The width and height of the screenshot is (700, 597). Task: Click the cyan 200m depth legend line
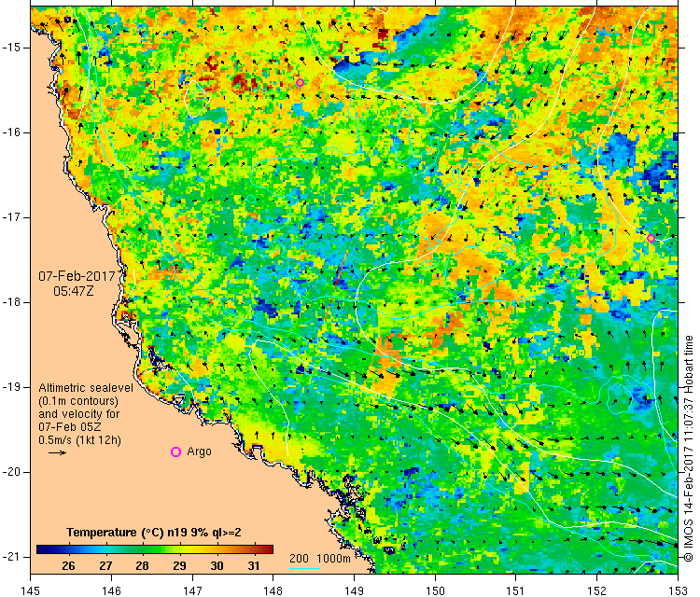304,568
